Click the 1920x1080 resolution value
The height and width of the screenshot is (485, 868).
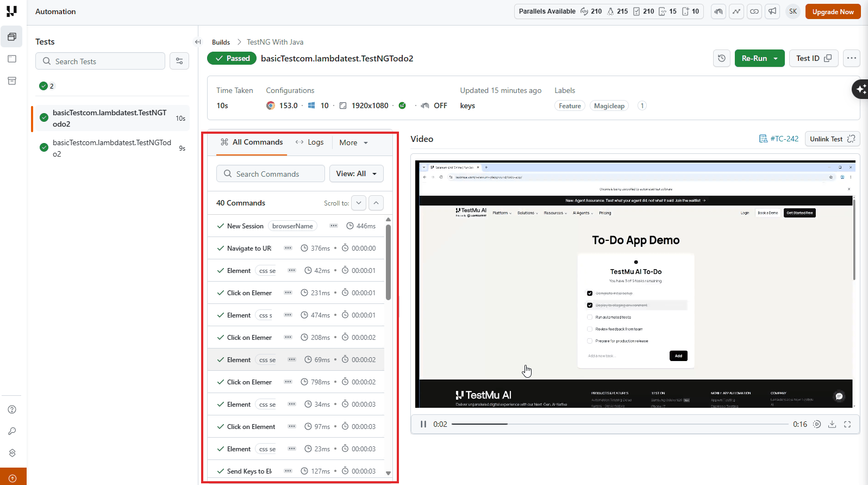coord(370,105)
